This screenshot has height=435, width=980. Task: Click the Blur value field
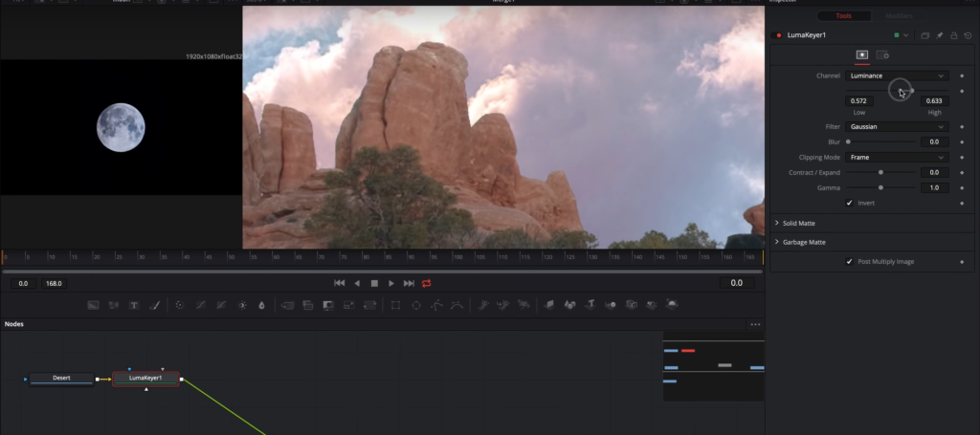coord(934,142)
